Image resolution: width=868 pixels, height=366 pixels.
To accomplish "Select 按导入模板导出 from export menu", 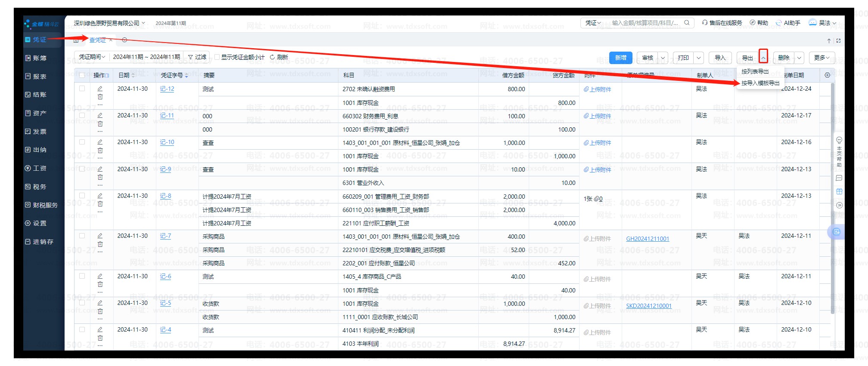I will (760, 83).
